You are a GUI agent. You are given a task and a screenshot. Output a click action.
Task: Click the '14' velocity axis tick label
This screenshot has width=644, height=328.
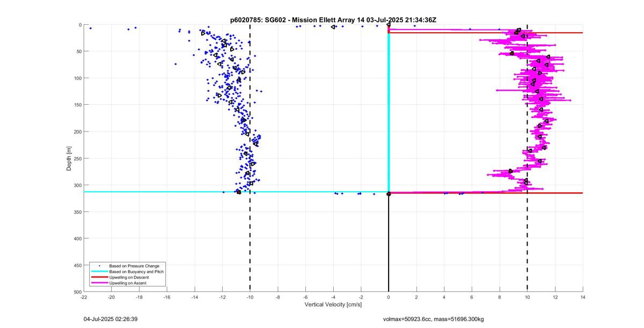583,297
